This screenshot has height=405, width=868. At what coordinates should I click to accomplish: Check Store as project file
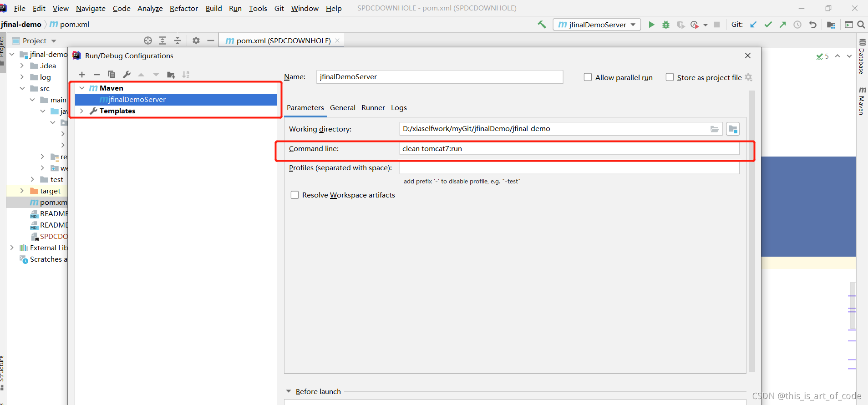click(670, 77)
